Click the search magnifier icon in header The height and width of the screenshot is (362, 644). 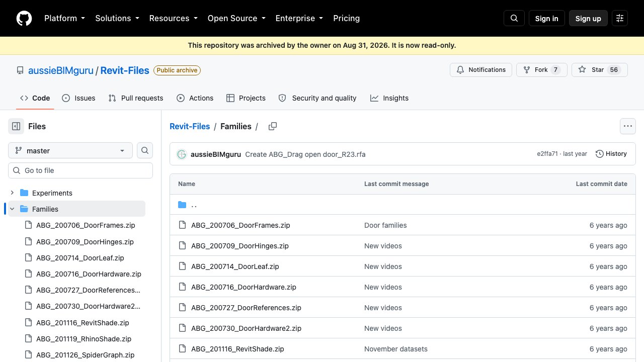tap(514, 18)
